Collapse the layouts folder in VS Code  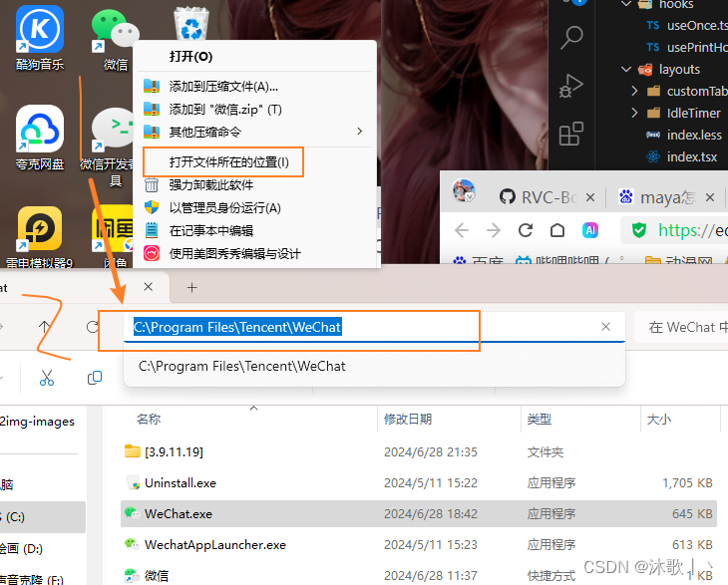click(626, 69)
